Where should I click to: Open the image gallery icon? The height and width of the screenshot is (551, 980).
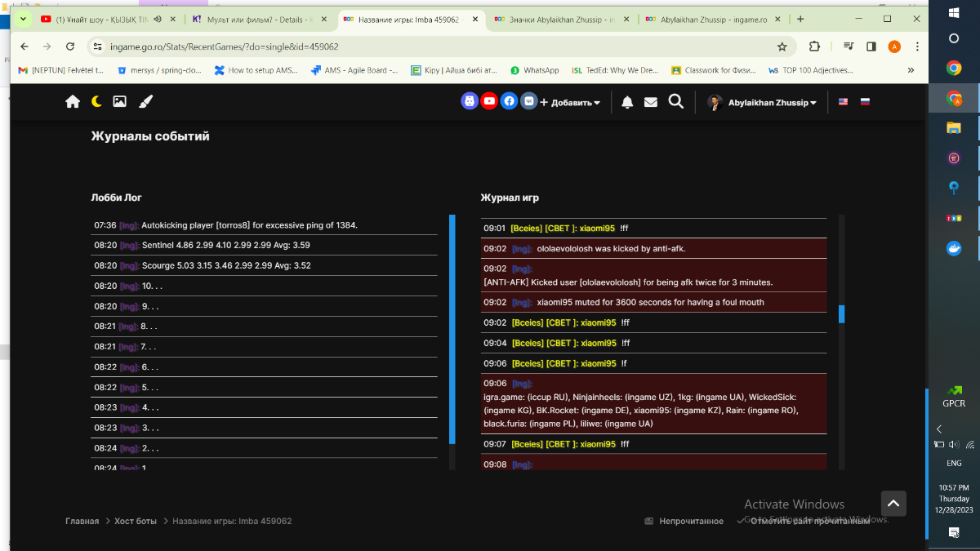point(119,102)
